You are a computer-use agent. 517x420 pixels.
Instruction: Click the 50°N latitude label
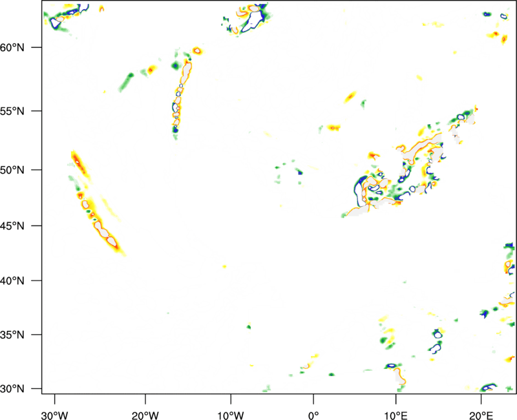tap(12, 170)
